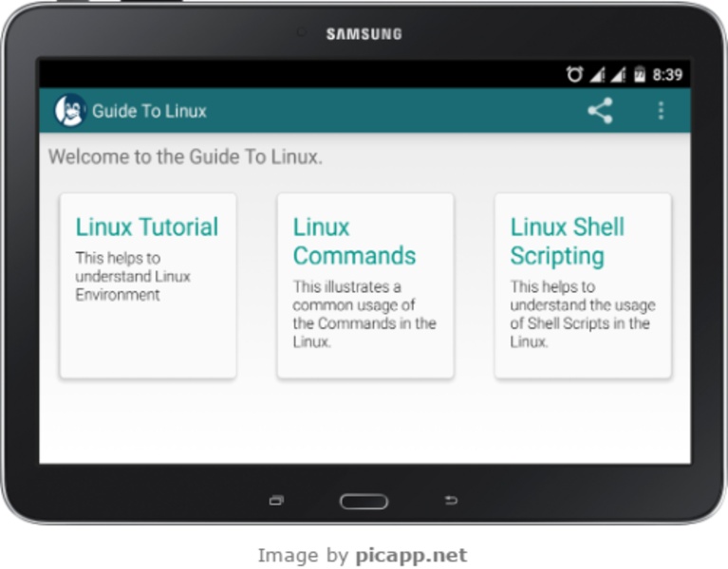Tap the battery status icon
Viewport: 728px width, 569px height.
(640, 74)
